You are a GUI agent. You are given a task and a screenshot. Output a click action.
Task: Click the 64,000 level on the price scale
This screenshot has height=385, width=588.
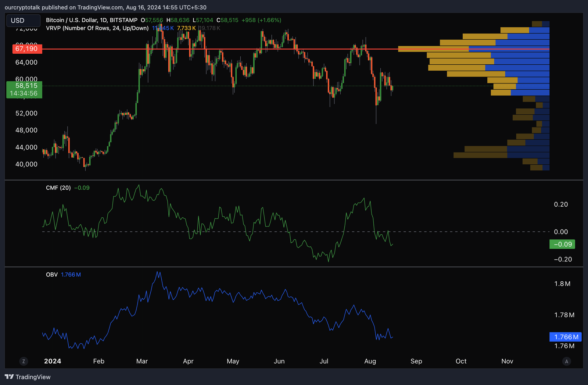click(x=26, y=62)
